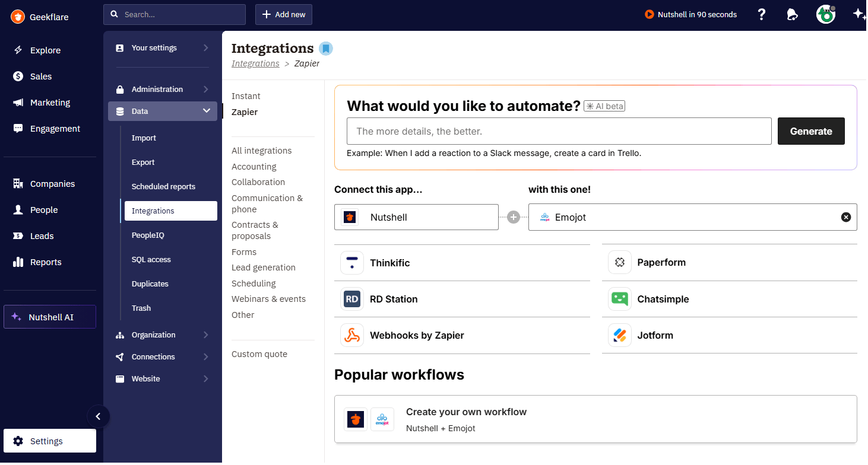This screenshot has width=868, height=465.
Task: Open the notifications bell icon
Action: click(792, 15)
